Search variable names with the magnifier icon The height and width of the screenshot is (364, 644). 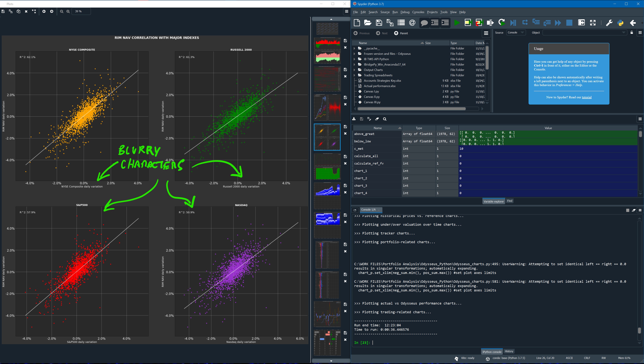tap(385, 119)
